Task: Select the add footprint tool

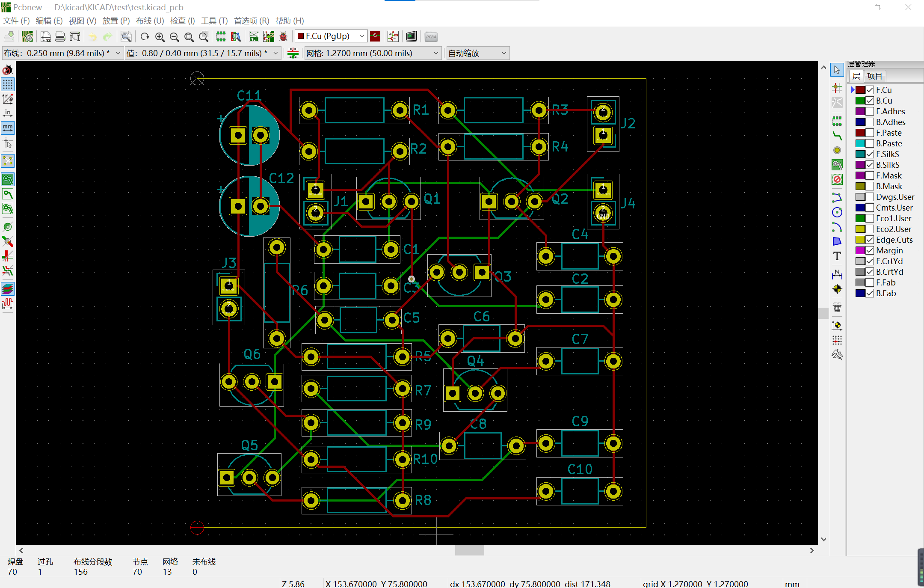Action: pyautogui.click(x=837, y=121)
